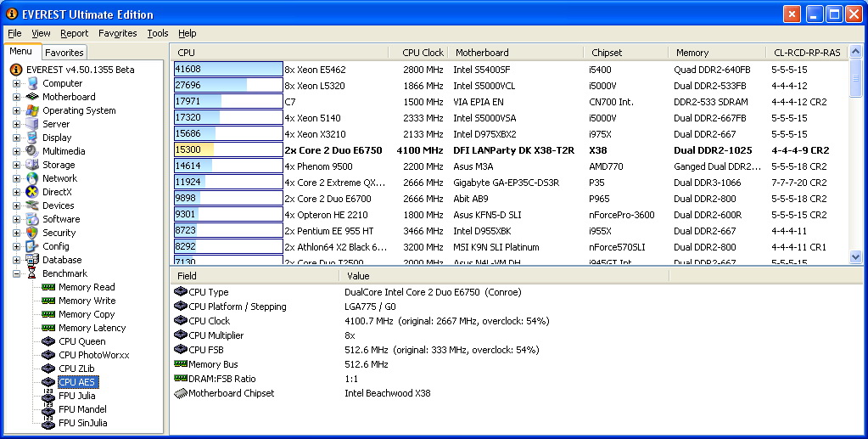This screenshot has height=439, width=868.
Task: Click the EVEREST v4.50.1355 Beta info icon
Action: point(16,70)
